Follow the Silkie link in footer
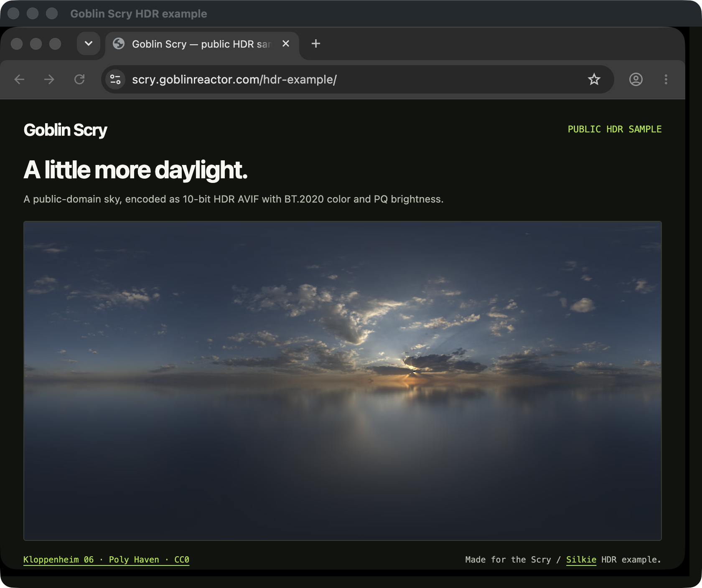 pyautogui.click(x=581, y=560)
